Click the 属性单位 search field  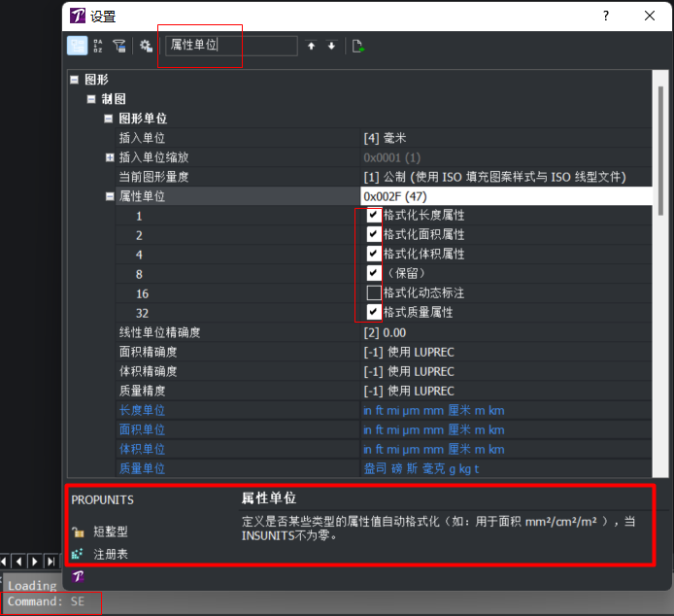click(231, 46)
